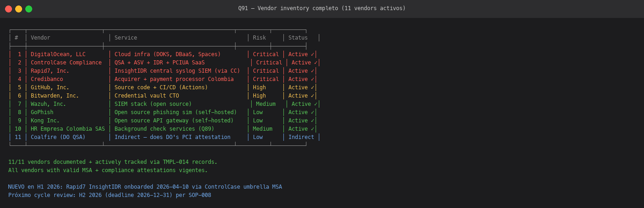Screen dimensions: 644x208
Task: Click vendor name 'DigitalOcean, LLC'
Action: click(58, 54)
